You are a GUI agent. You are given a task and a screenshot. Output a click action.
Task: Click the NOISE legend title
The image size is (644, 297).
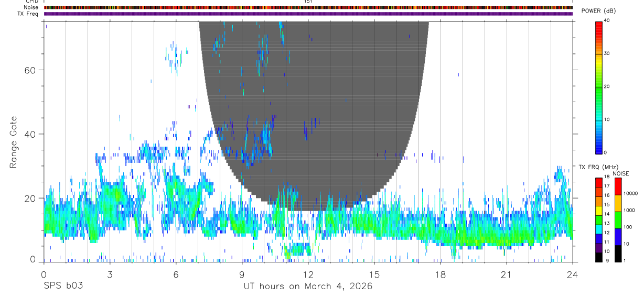(x=620, y=173)
